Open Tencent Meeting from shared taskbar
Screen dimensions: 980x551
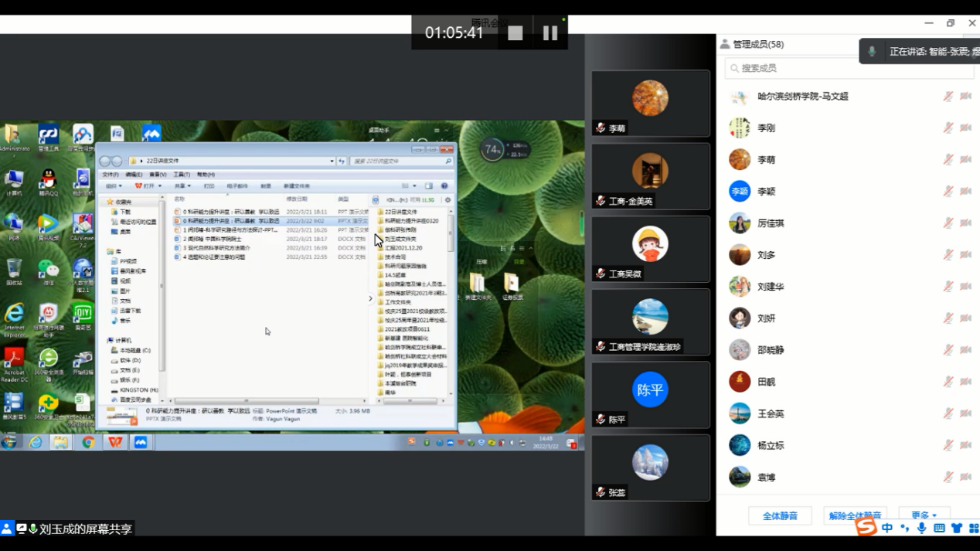(141, 442)
